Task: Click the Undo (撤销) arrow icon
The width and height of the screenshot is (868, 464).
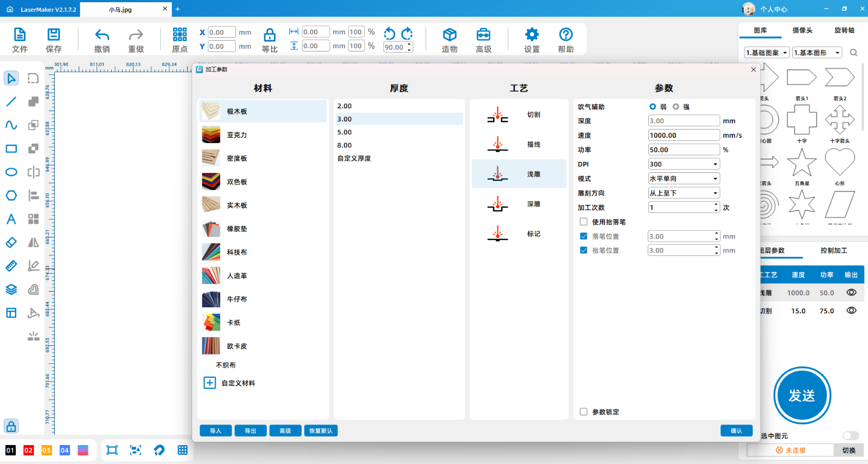Action: [102, 35]
